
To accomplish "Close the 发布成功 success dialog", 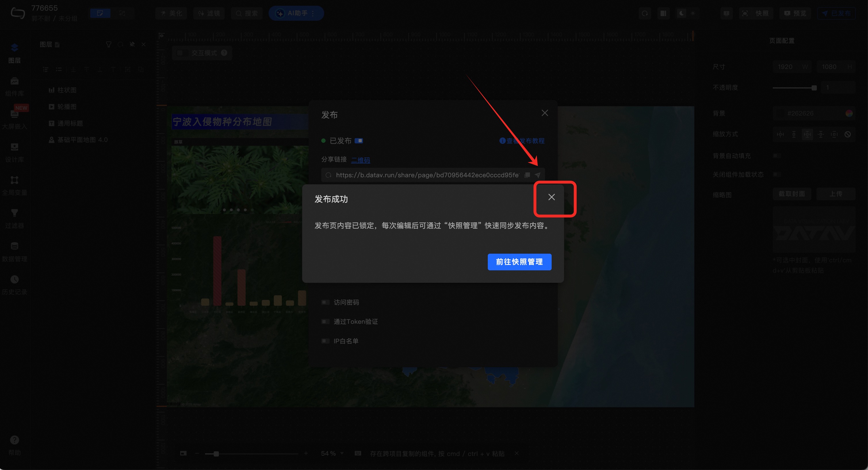I will (552, 197).
